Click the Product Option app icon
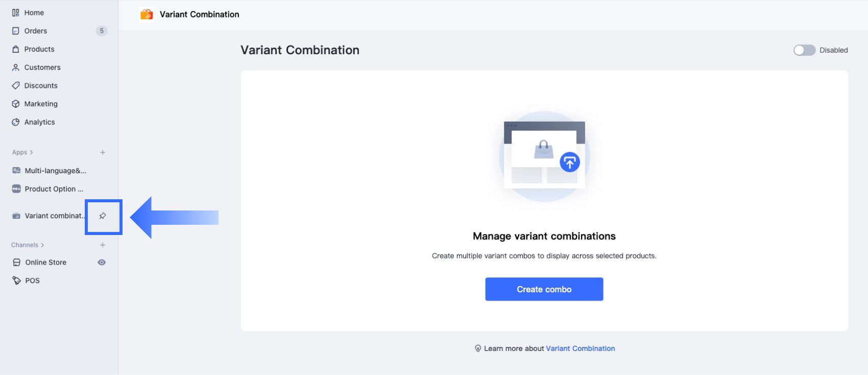 [x=16, y=189]
